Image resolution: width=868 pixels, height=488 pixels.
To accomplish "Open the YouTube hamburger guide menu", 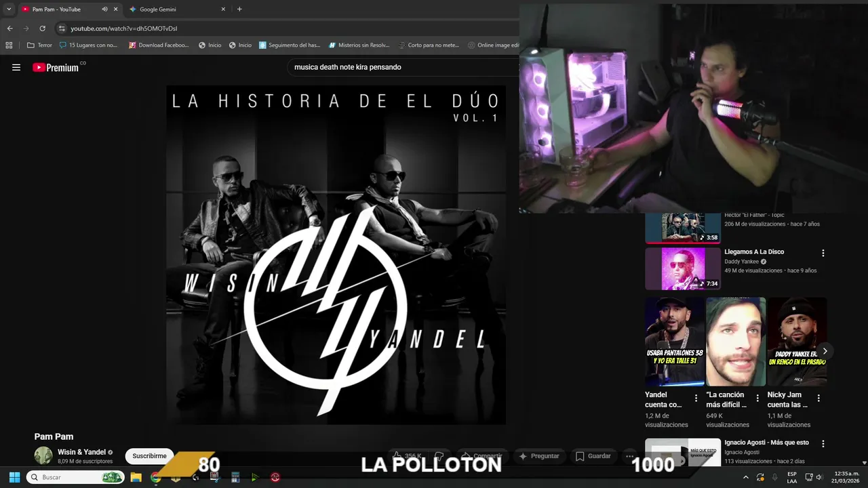I will tap(16, 67).
